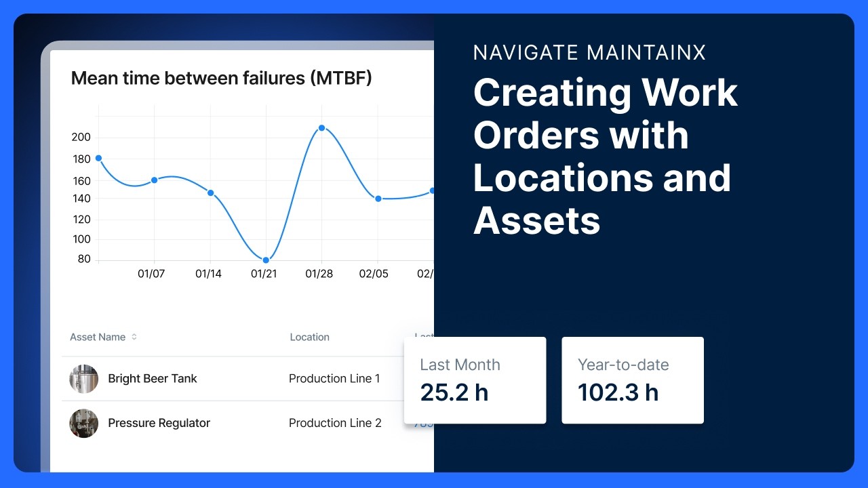Select the Bright Beer Tank asset name
868x488 pixels.
153,379
